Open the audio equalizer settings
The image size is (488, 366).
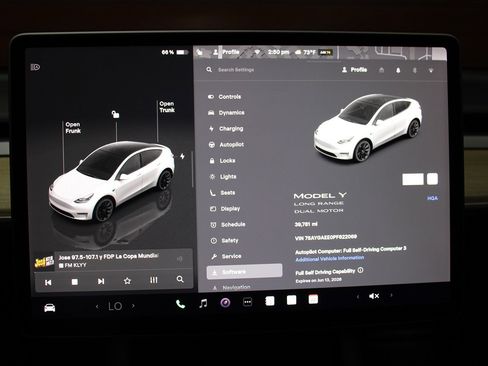153,280
